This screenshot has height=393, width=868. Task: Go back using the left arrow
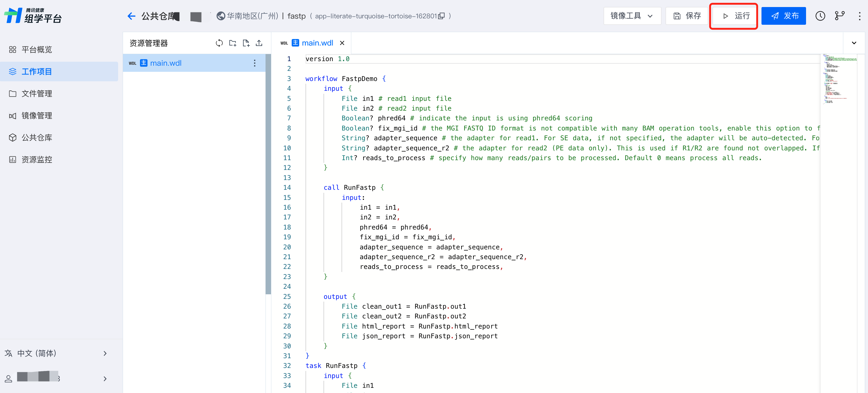click(x=132, y=16)
